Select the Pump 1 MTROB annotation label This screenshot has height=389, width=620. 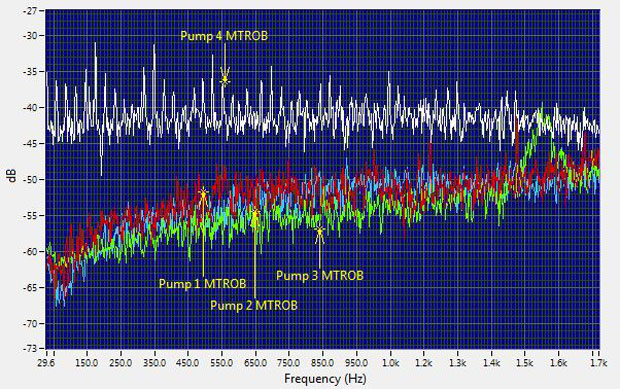coord(202,284)
